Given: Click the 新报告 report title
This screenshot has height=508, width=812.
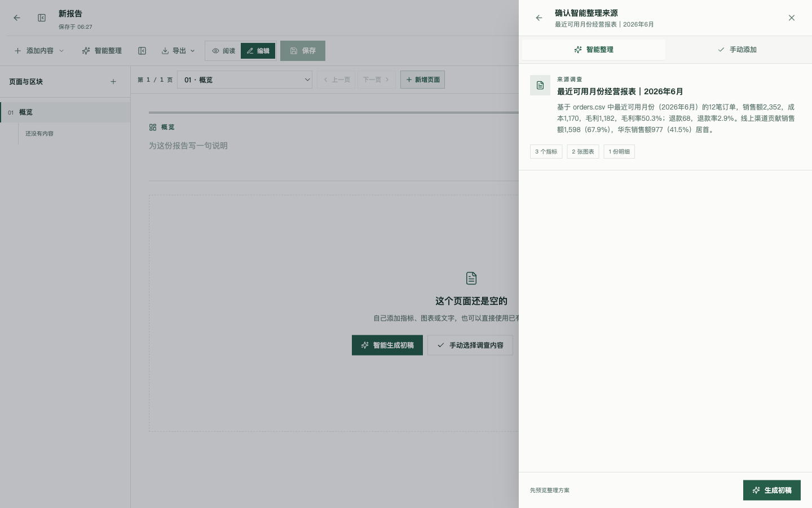Looking at the screenshot, I should coord(70,14).
